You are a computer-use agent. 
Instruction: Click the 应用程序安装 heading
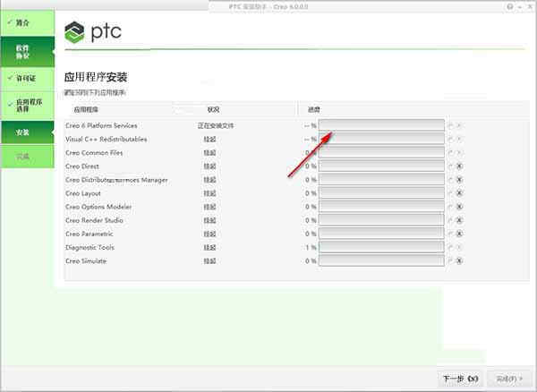96,77
